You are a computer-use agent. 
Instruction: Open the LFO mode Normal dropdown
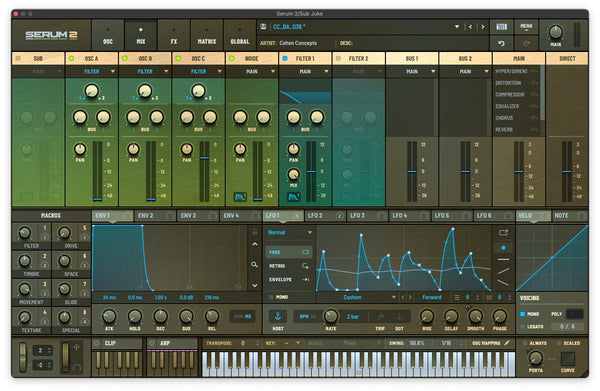pyautogui.click(x=289, y=232)
